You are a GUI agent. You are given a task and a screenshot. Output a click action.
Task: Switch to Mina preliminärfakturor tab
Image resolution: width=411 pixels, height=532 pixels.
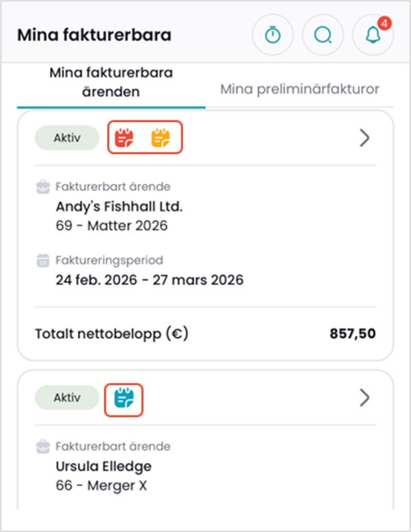pyautogui.click(x=300, y=89)
